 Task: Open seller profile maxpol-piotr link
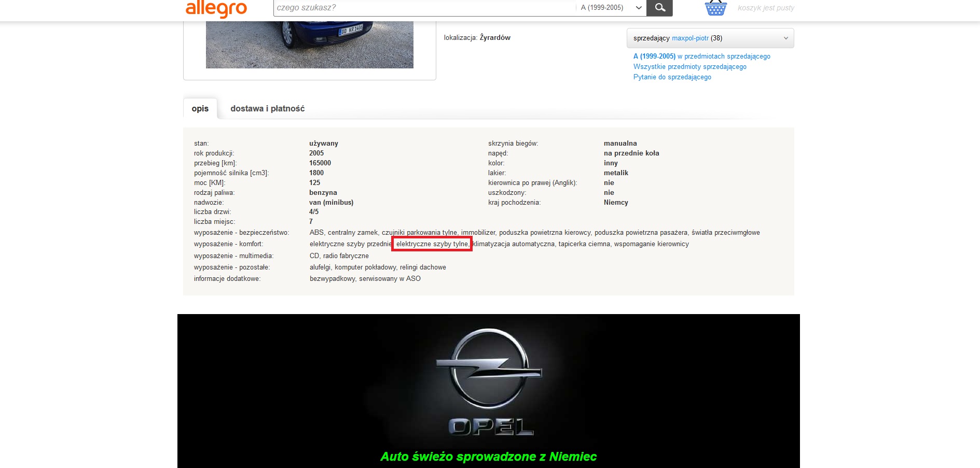[690, 38]
